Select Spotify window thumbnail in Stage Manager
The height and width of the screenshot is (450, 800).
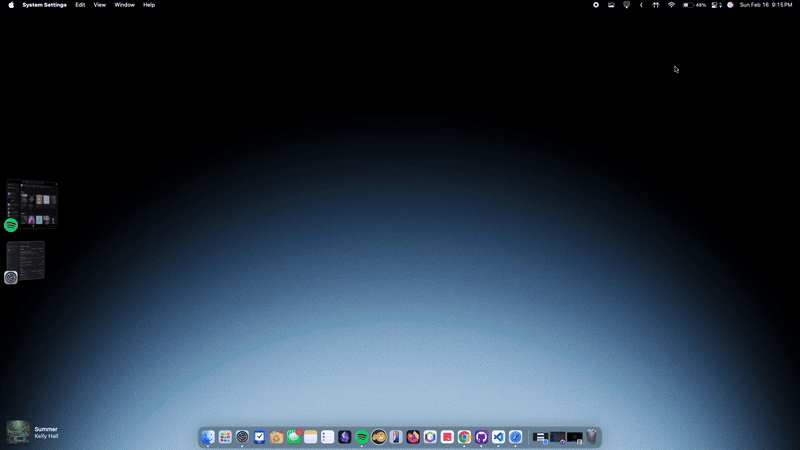pos(32,204)
